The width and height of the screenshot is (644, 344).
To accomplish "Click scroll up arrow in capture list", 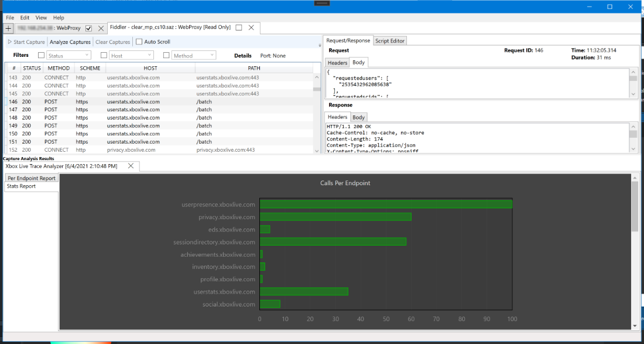I will (x=317, y=77).
